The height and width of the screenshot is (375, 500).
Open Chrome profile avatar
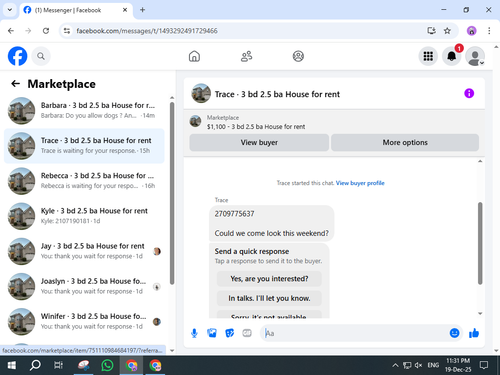[471, 31]
